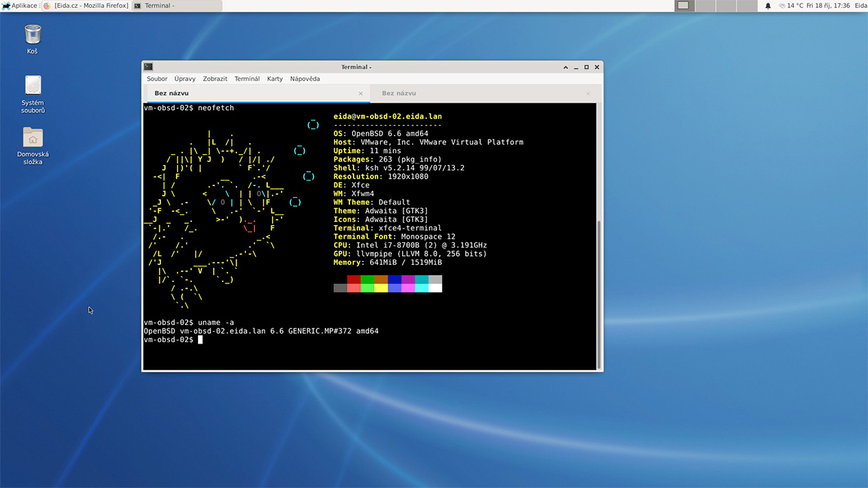
Task: Click the 'Resolution: 1920x1080' line
Action: pyautogui.click(x=381, y=177)
